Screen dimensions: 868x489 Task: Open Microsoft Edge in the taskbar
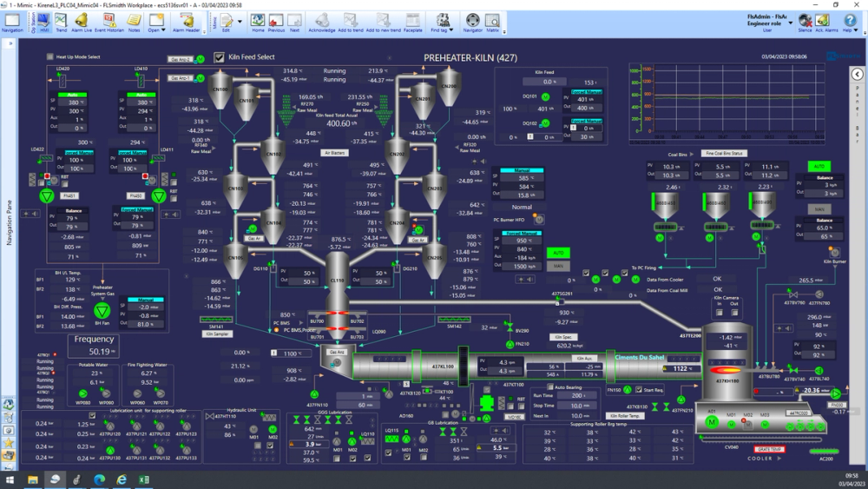(100, 479)
